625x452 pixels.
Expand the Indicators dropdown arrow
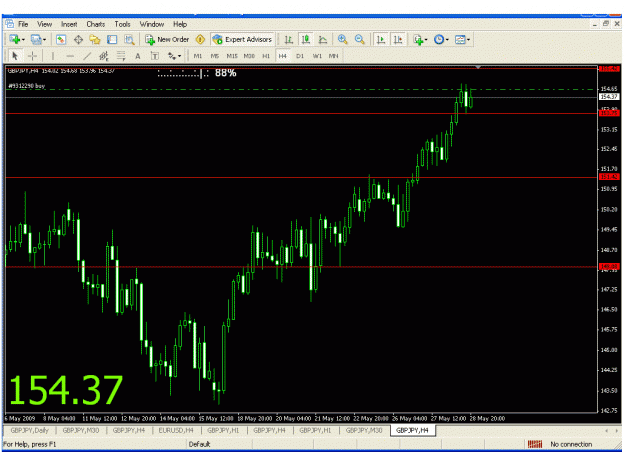click(426, 39)
